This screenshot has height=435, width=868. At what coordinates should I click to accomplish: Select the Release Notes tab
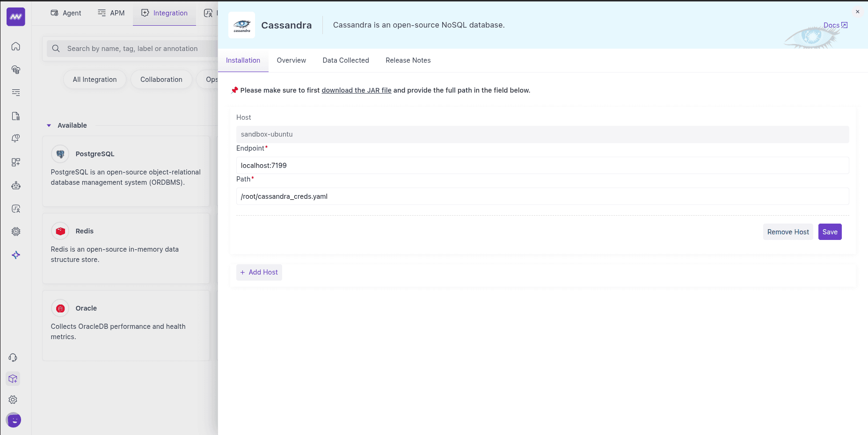408,60
